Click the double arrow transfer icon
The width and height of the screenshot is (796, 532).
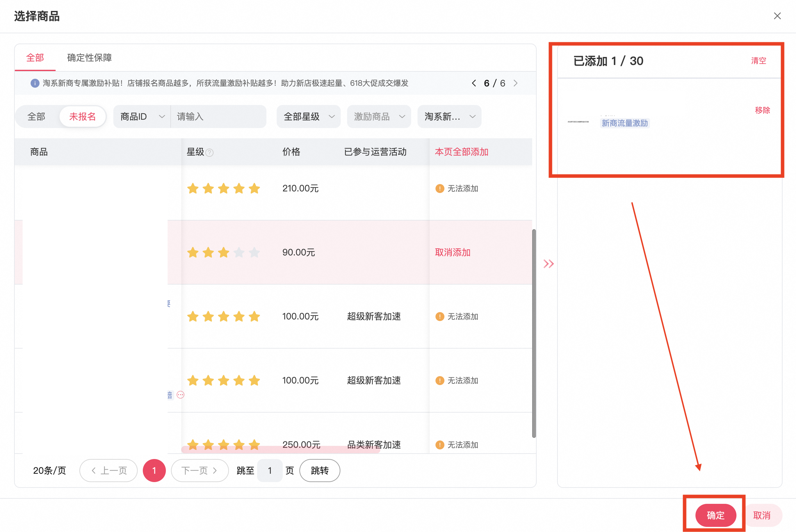[548, 264]
